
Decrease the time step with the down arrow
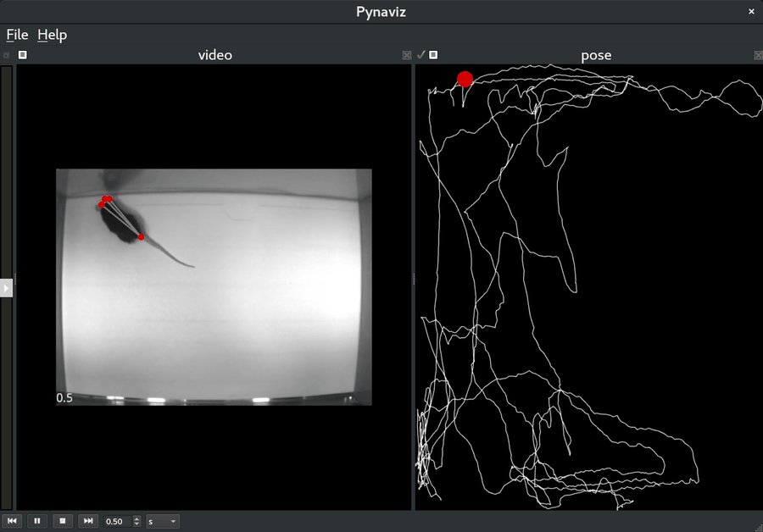137,524
